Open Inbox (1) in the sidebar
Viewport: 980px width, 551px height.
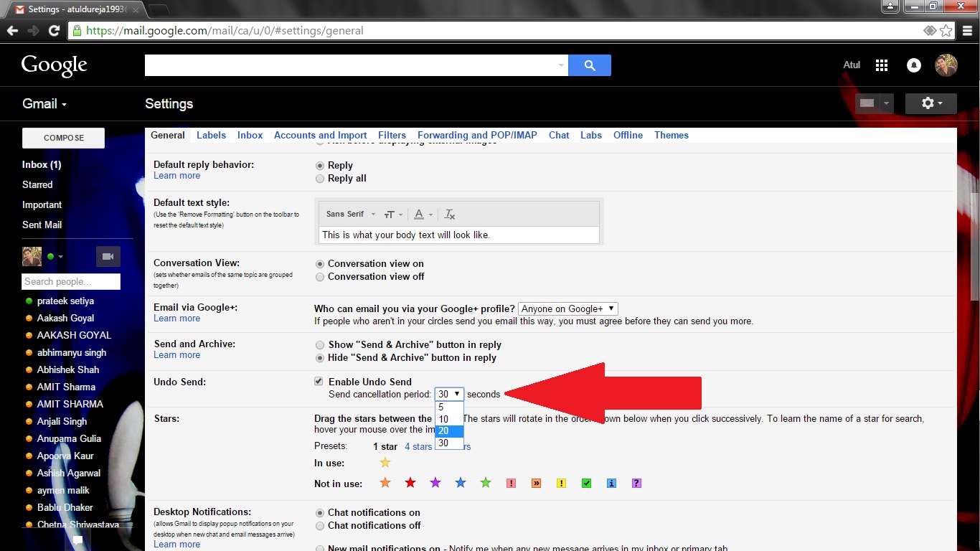pos(42,164)
